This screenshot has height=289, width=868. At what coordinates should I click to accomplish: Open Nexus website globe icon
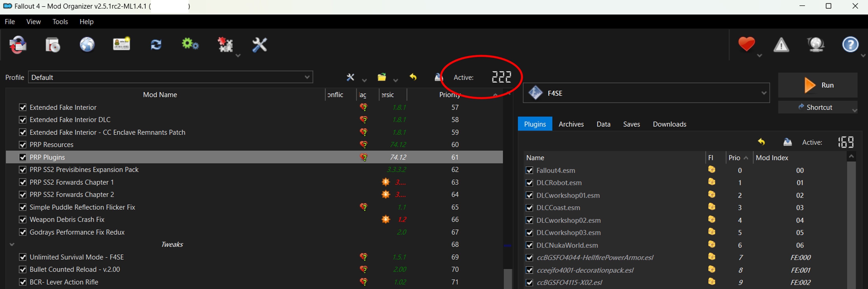[87, 44]
